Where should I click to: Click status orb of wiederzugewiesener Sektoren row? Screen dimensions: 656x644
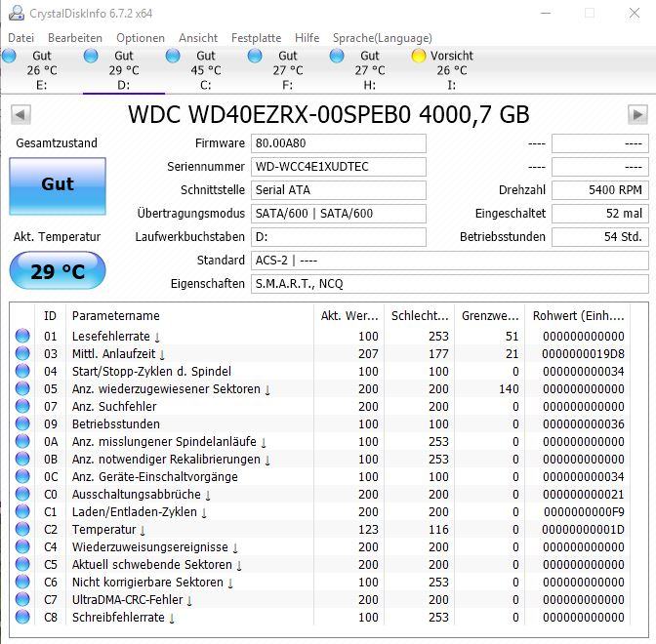click(22, 388)
